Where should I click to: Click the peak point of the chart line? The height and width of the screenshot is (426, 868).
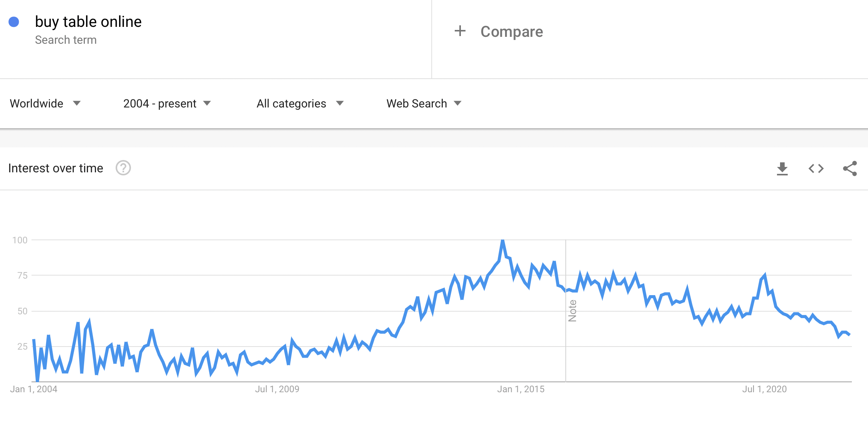click(x=502, y=241)
